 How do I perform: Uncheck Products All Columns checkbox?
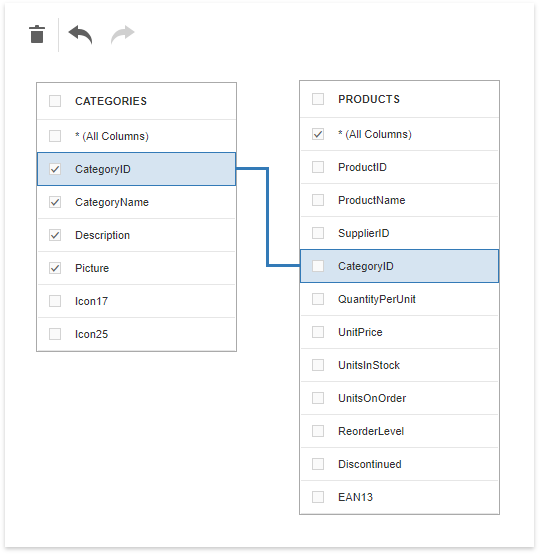pyautogui.click(x=318, y=134)
